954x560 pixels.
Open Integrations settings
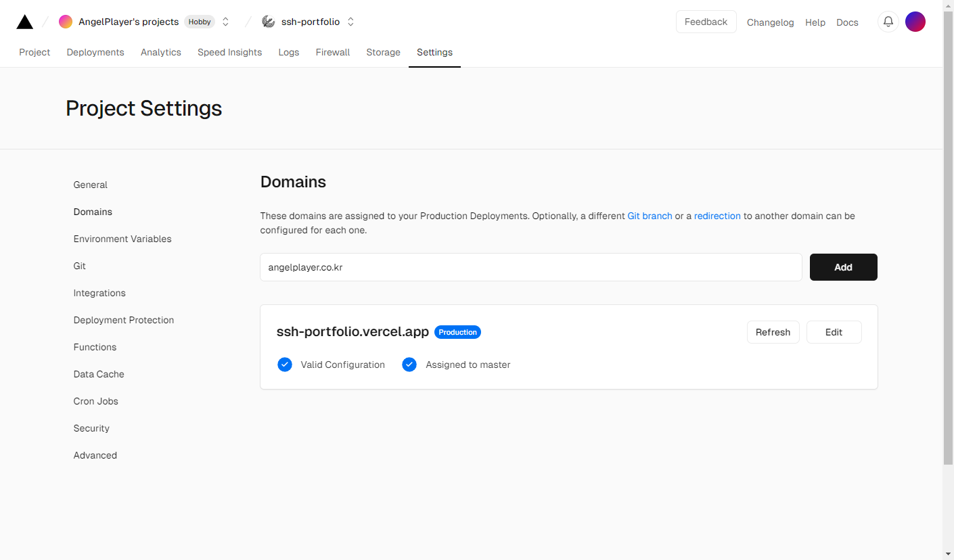point(99,293)
